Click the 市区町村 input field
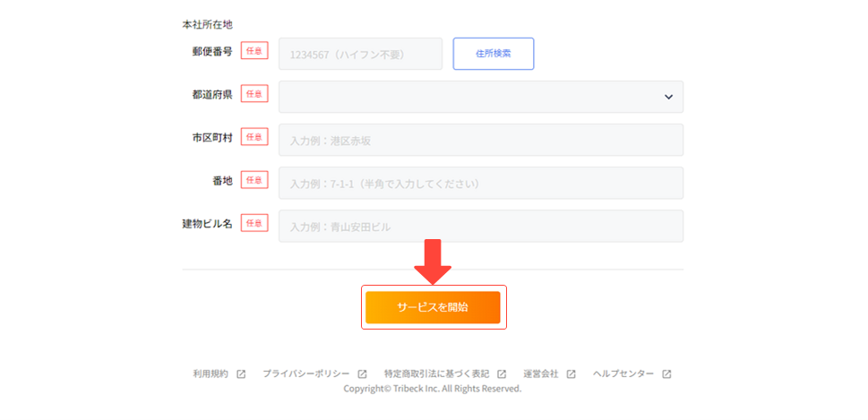 480,140
